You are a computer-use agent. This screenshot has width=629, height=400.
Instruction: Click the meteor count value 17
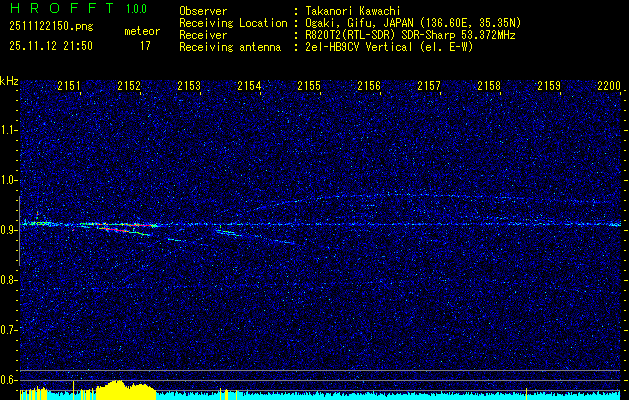tap(145, 45)
